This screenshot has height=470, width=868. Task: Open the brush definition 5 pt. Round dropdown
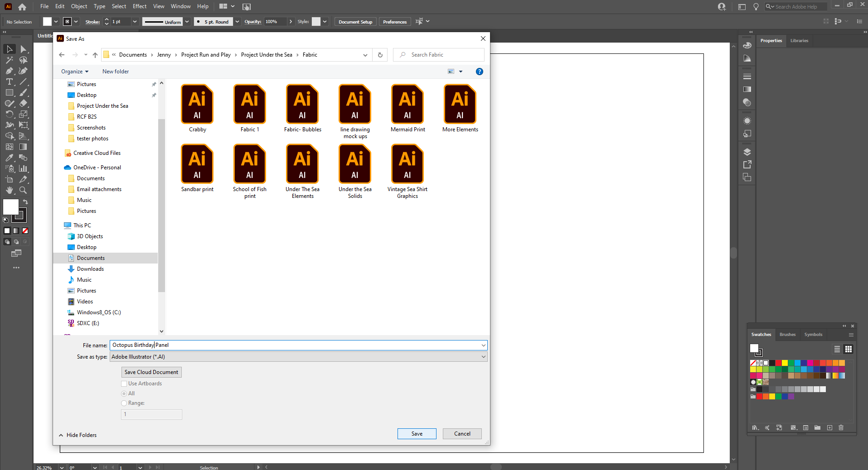237,22
